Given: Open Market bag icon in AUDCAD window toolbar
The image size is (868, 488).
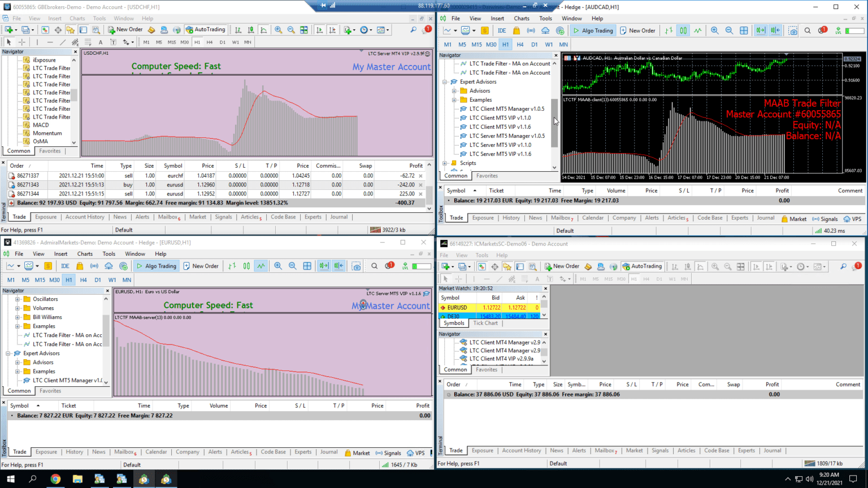Looking at the screenshot, I should pyautogui.click(x=517, y=30).
